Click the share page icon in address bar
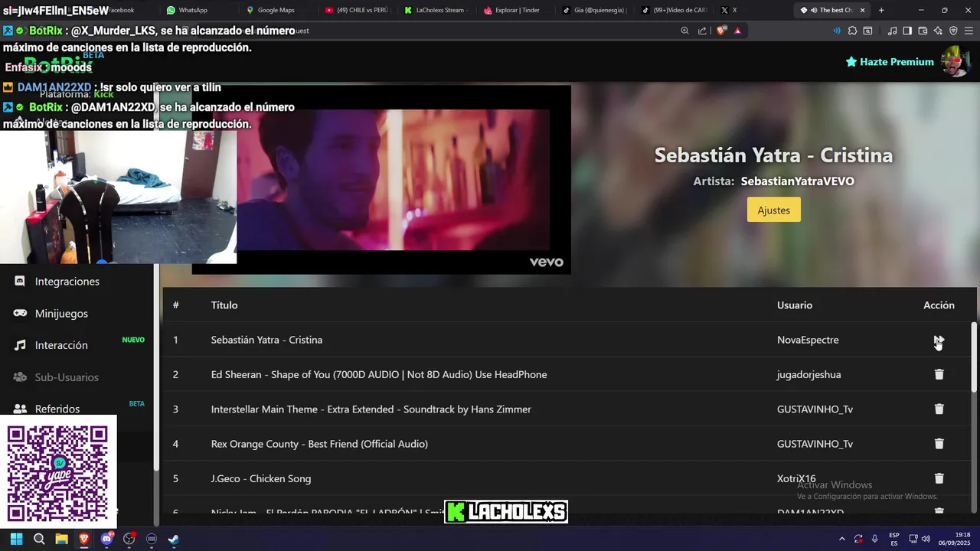 coord(702,31)
